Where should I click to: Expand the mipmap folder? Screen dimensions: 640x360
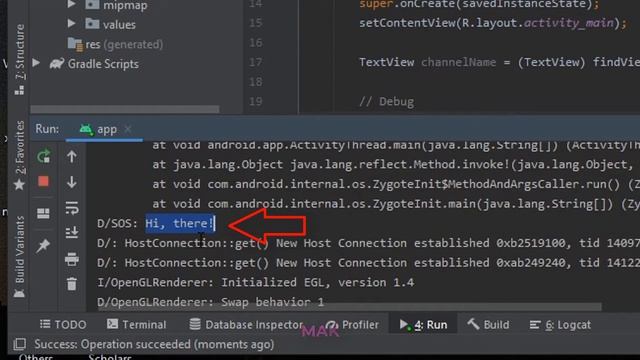(71, 4)
